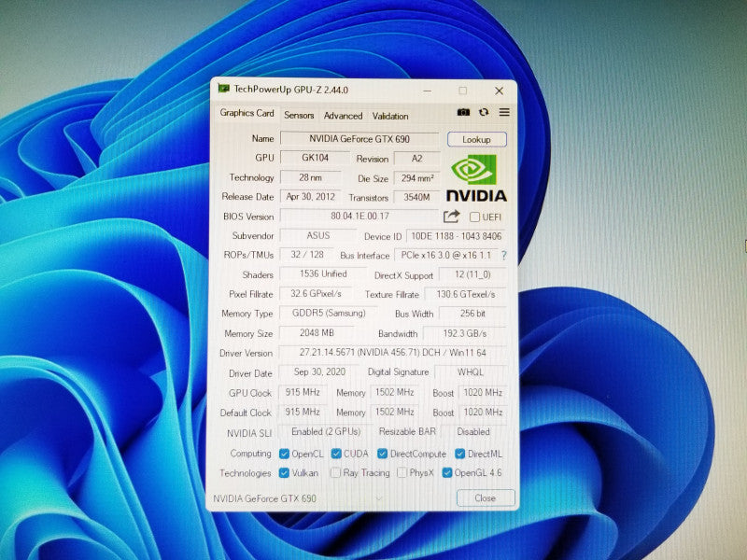Toggle the DirectCompute checkbox
The image size is (747, 560).
382,454
